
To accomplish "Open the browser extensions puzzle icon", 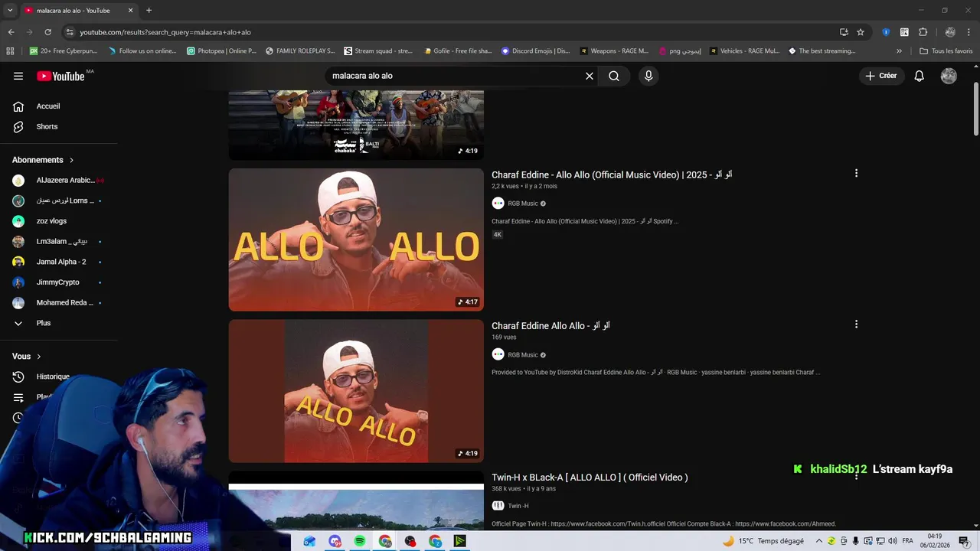I will pyautogui.click(x=923, y=32).
